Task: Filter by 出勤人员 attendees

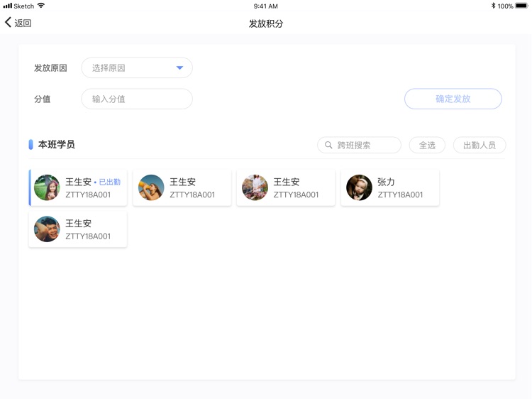Action: (480, 146)
